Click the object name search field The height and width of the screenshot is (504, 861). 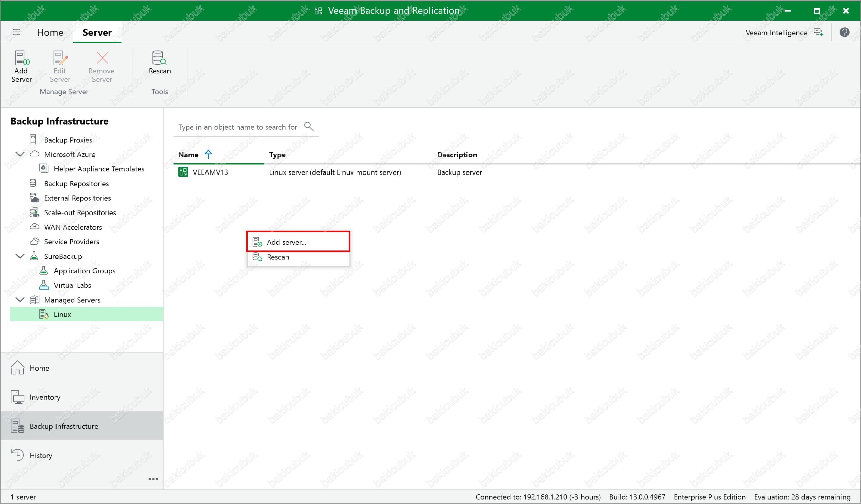237,127
